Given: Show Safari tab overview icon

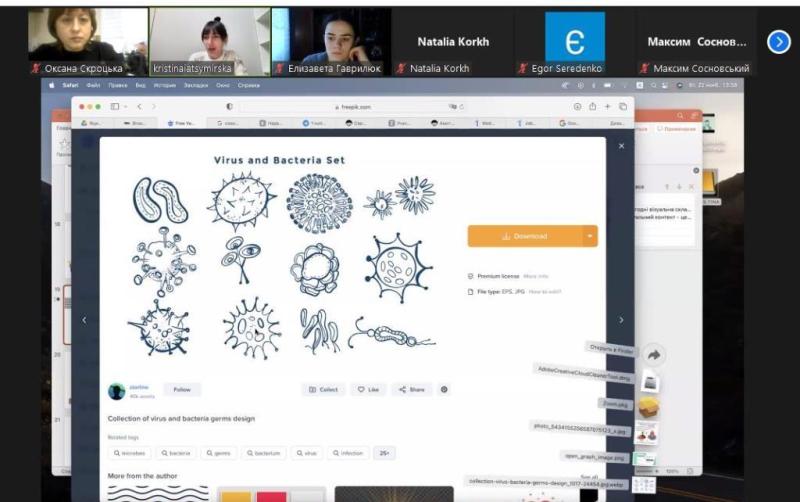Looking at the screenshot, I should pos(623,107).
